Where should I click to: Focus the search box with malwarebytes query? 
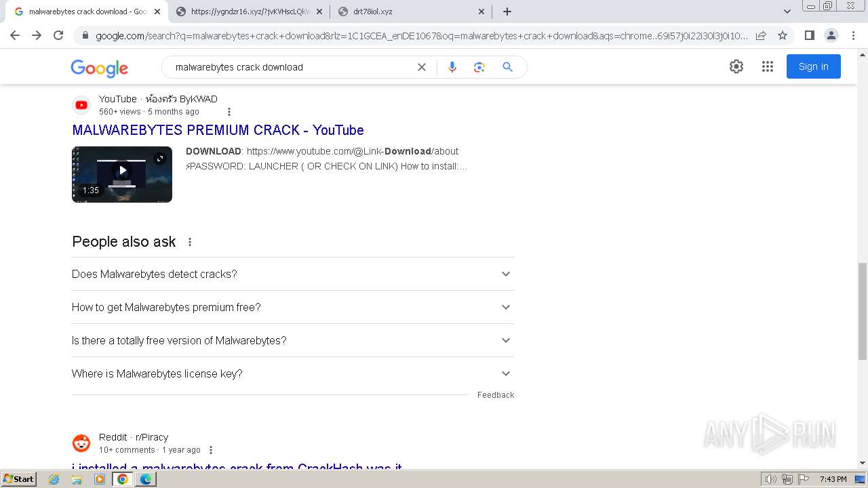click(x=292, y=67)
